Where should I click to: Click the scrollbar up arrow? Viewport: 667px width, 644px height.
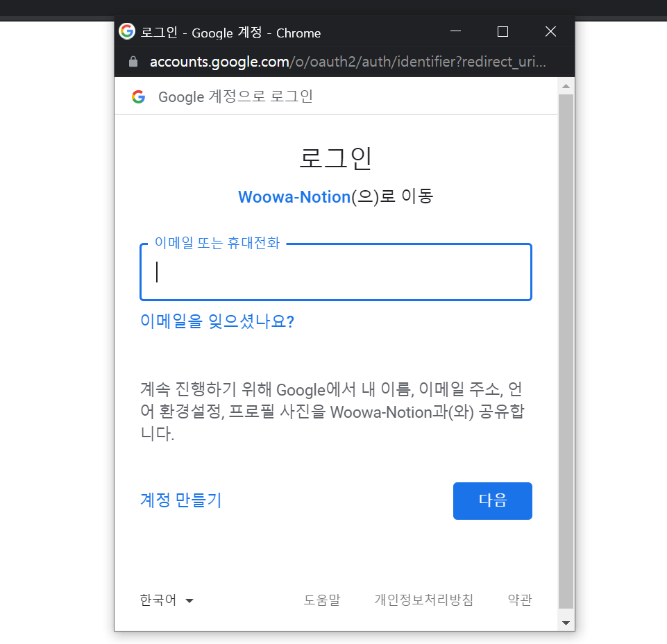pos(566,86)
